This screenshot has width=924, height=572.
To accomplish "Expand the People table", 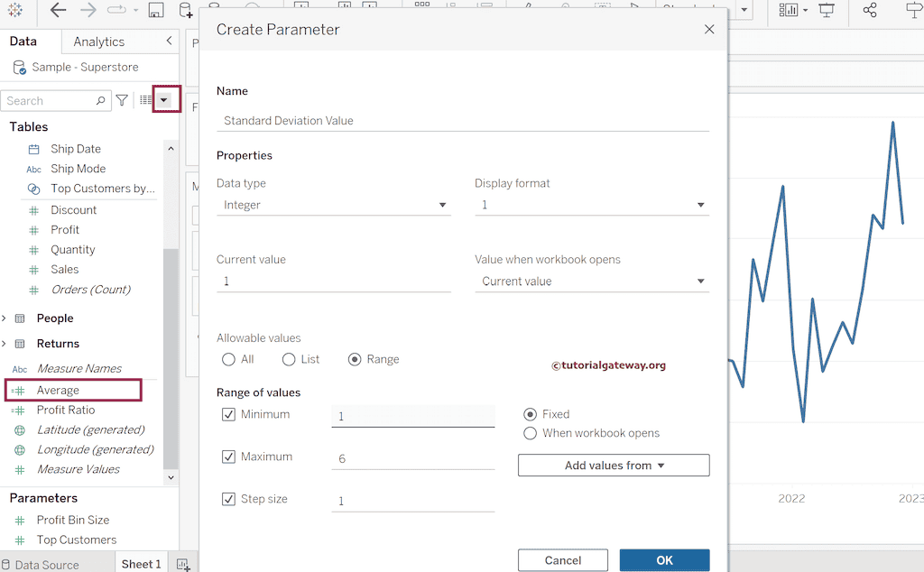I will click(5, 318).
